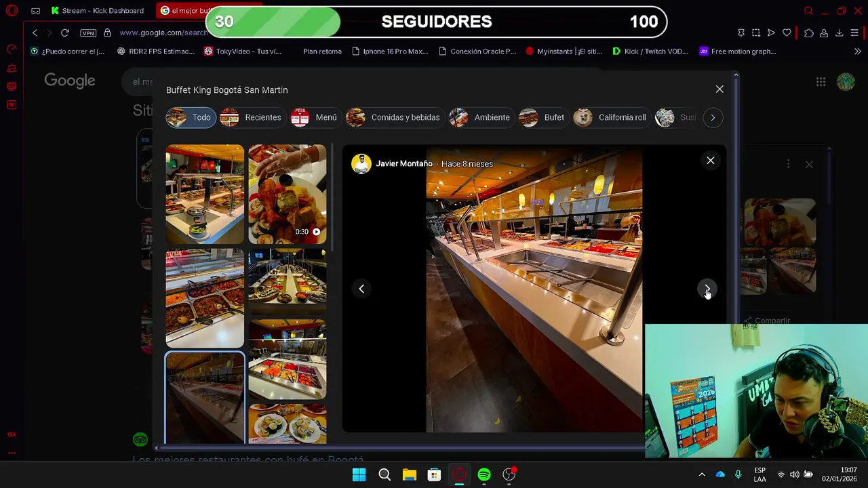The height and width of the screenshot is (488, 868).
Task: Open the extensions cube icon
Action: 809,33
